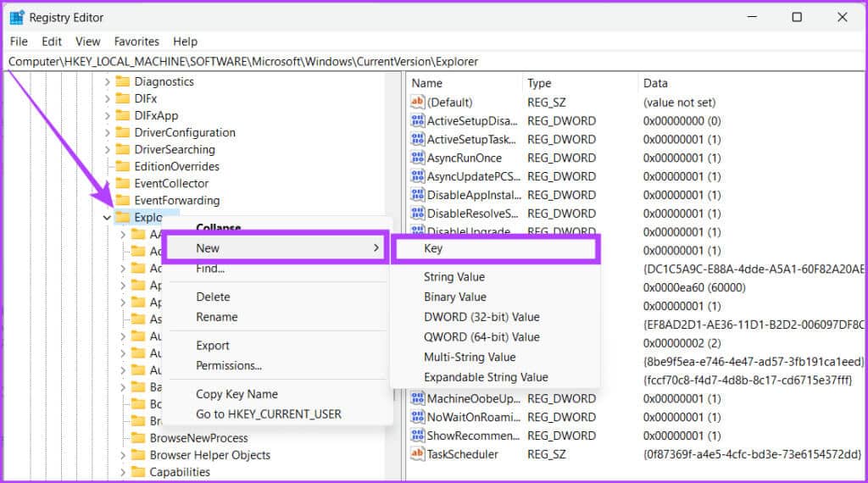Screen dimensions: 868x483
Task: Click the Capabilities folder icon
Action: pyautogui.click(x=138, y=472)
